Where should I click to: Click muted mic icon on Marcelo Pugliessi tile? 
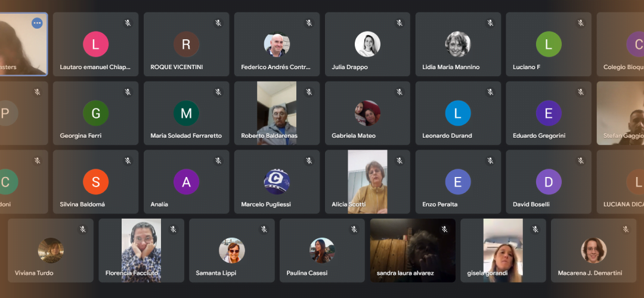[309, 160]
